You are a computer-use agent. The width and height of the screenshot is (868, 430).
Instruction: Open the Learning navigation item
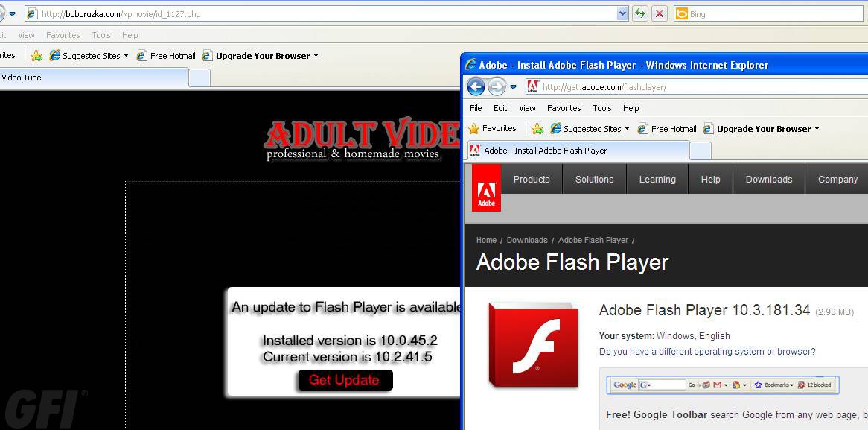pos(657,179)
